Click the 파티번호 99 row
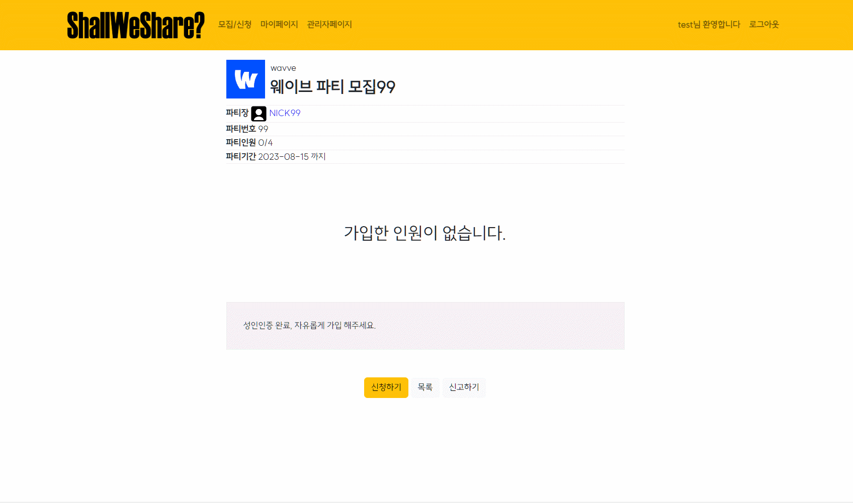 (425, 129)
